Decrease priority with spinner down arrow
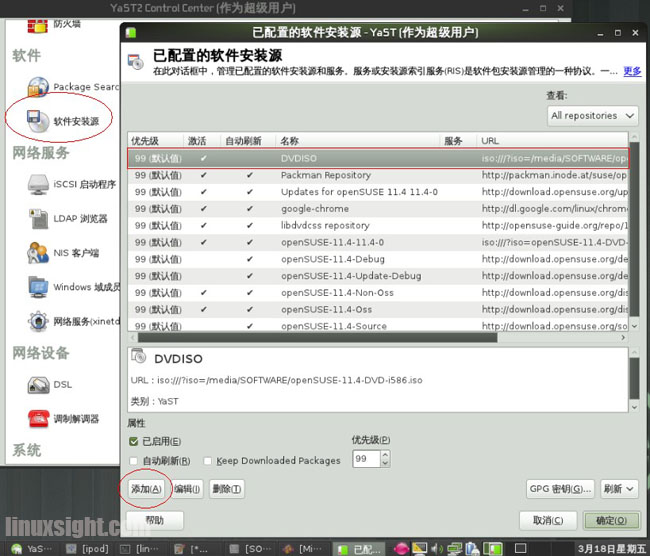 (x=385, y=463)
